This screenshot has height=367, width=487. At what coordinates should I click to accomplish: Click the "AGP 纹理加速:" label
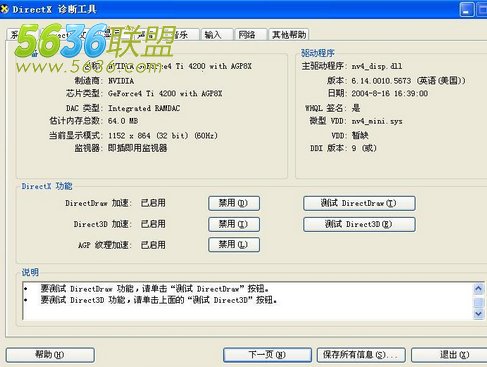click(x=105, y=245)
